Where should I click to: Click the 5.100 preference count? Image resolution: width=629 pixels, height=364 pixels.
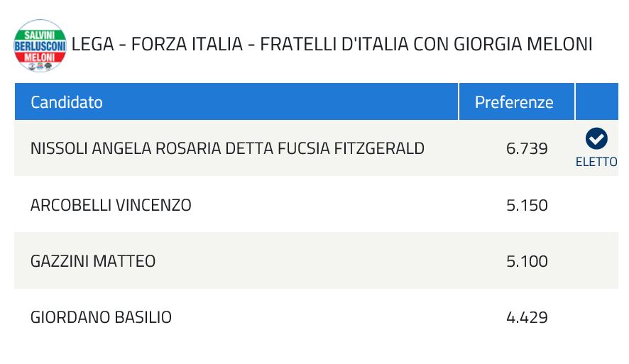coord(527,261)
